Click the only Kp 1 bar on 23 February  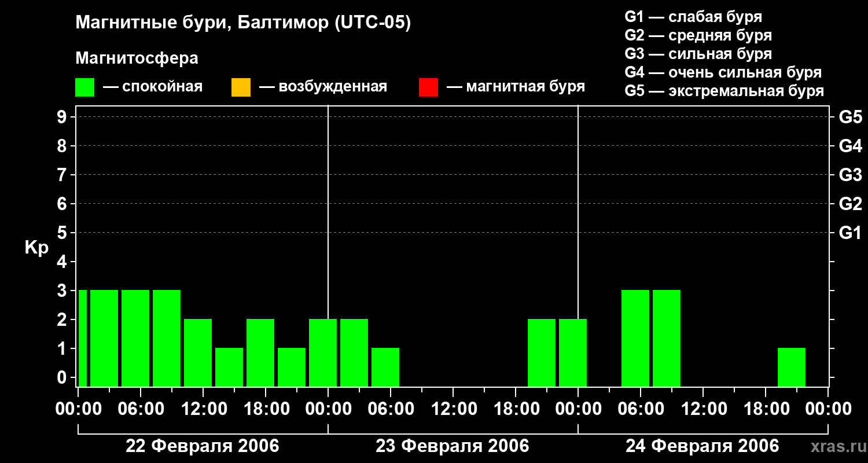coord(385,367)
